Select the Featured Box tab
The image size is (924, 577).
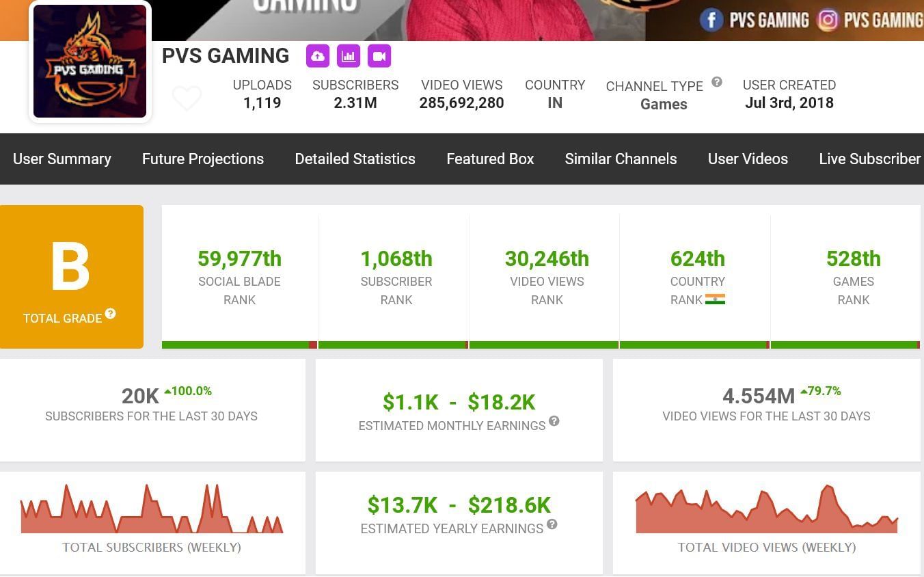(490, 159)
